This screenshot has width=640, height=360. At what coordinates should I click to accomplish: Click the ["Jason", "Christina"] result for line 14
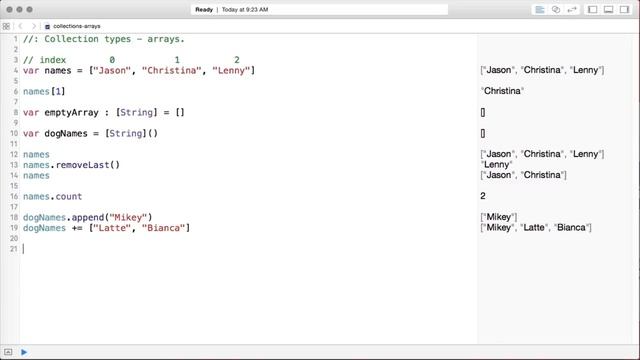tap(523, 175)
